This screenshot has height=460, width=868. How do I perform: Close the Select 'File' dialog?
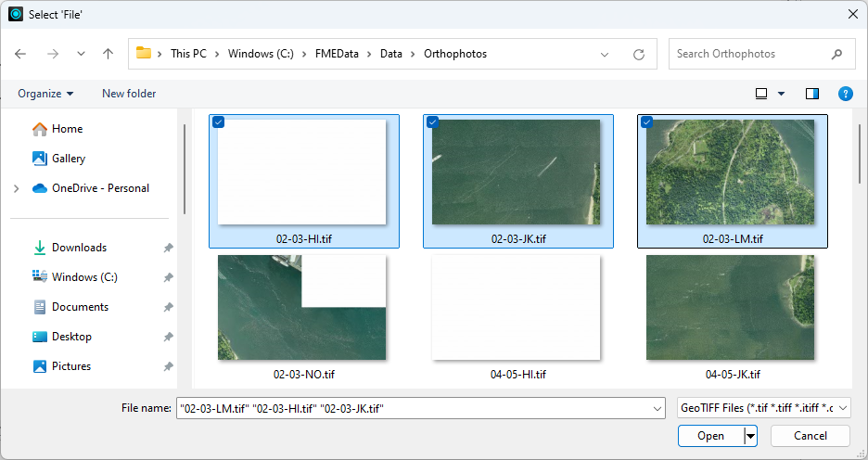click(853, 15)
